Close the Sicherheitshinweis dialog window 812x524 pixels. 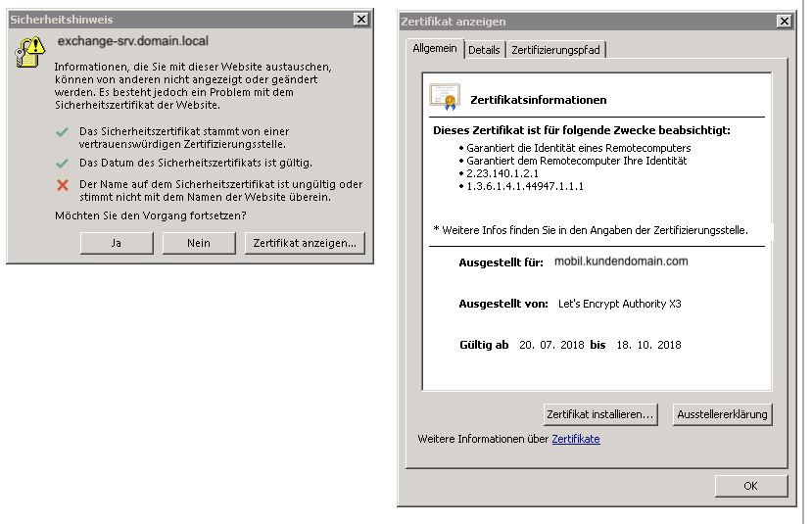click(x=361, y=20)
